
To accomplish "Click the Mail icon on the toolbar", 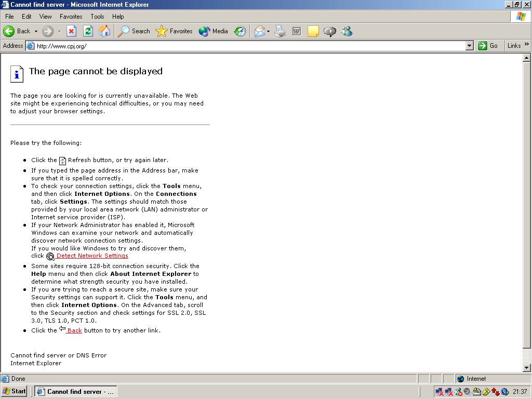I will (260, 31).
